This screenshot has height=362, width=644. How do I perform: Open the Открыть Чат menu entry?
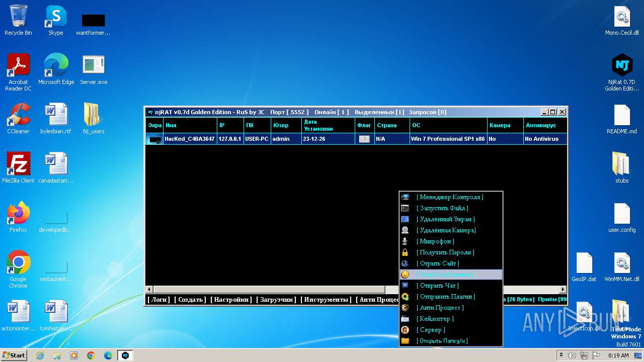451,286
